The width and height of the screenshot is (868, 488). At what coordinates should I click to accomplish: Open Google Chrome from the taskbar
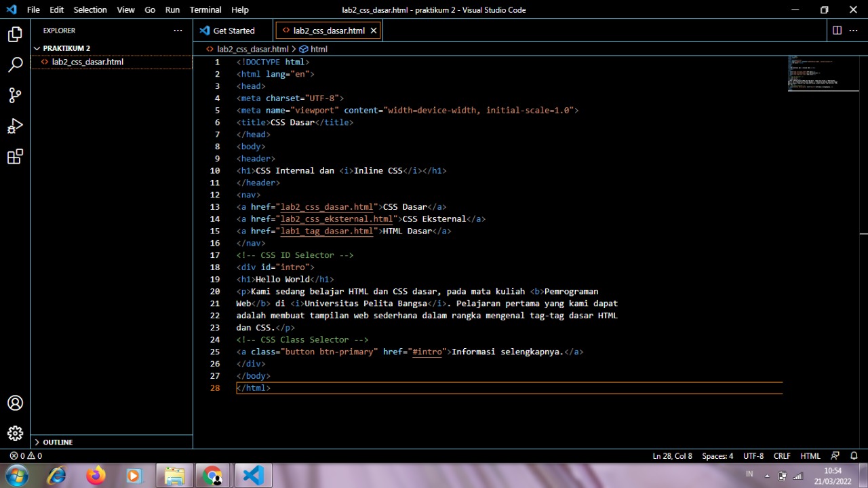[x=213, y=475]
